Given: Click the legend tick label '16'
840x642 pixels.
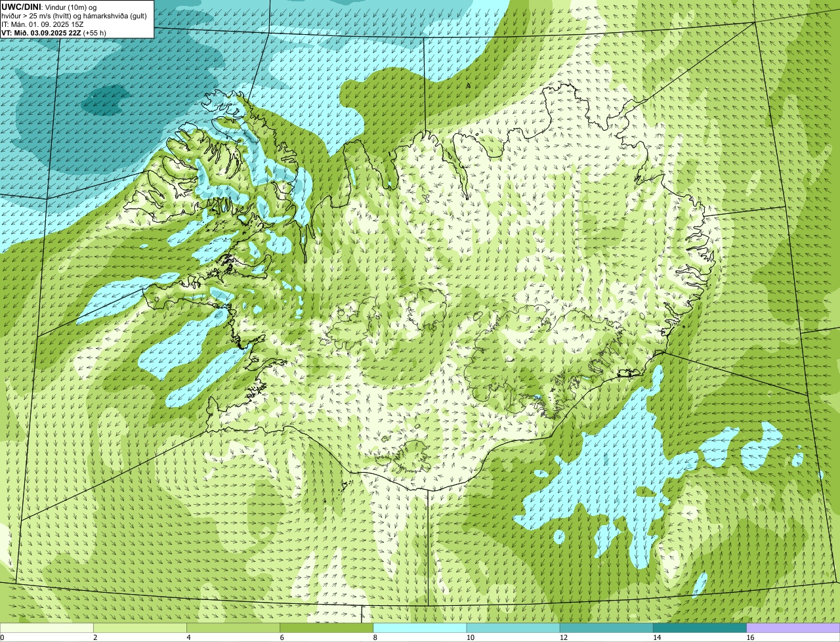Looking at the screenshot, I should 750,637.
